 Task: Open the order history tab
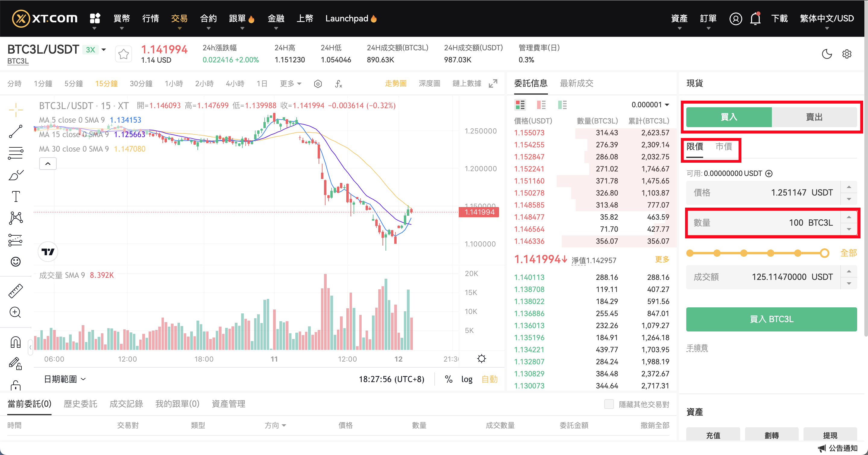[80, 404]
